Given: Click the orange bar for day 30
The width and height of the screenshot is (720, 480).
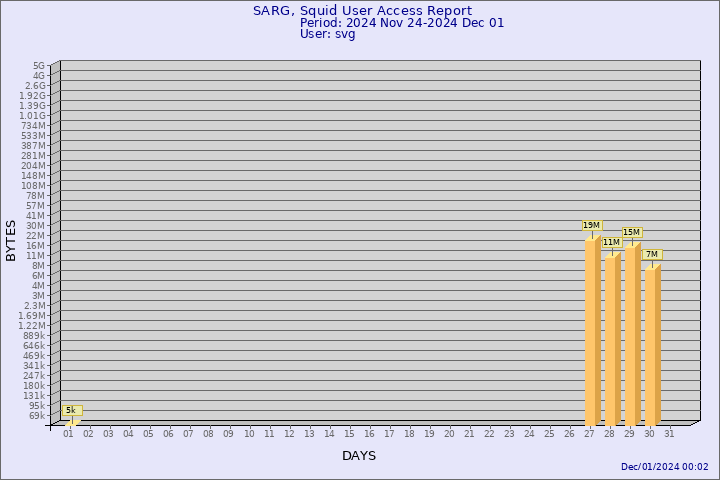Looking at the screenshot, I should click(652, 345).
